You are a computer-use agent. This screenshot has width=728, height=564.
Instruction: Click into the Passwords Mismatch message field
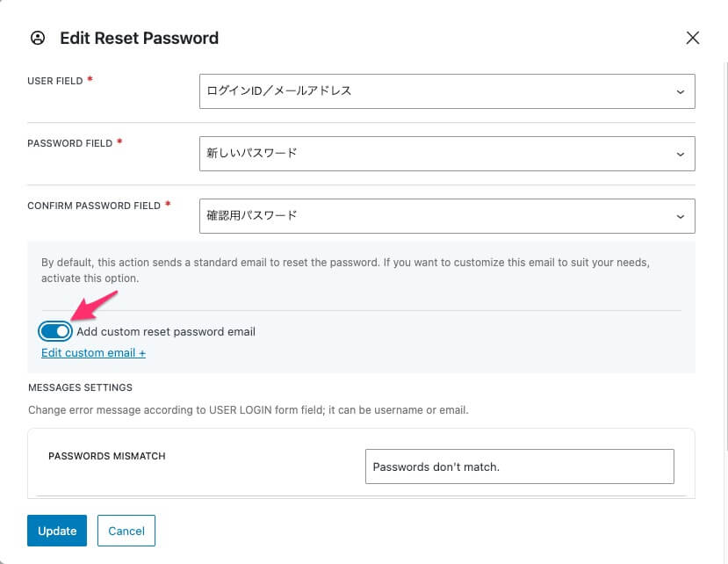pyautogui.click(x=519, y=466)
